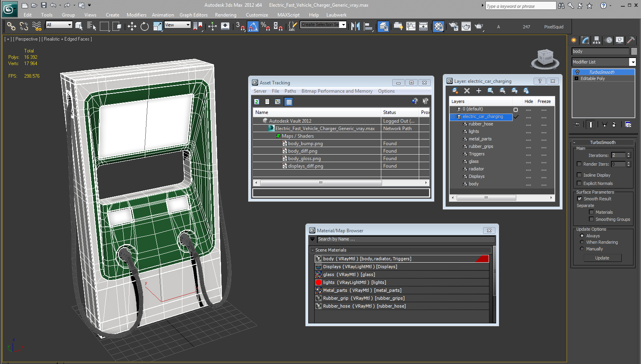The image size is (641, 364).
Task: Click Delete layer X icon in Layer dialog
Action: click(x=467, y=91)
